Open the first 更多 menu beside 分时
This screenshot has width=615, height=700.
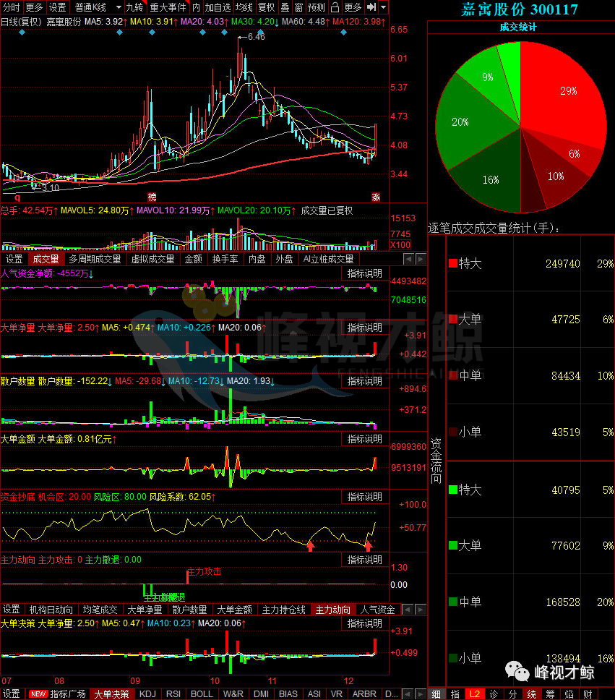pyautogui.click(x=34, y=7)
